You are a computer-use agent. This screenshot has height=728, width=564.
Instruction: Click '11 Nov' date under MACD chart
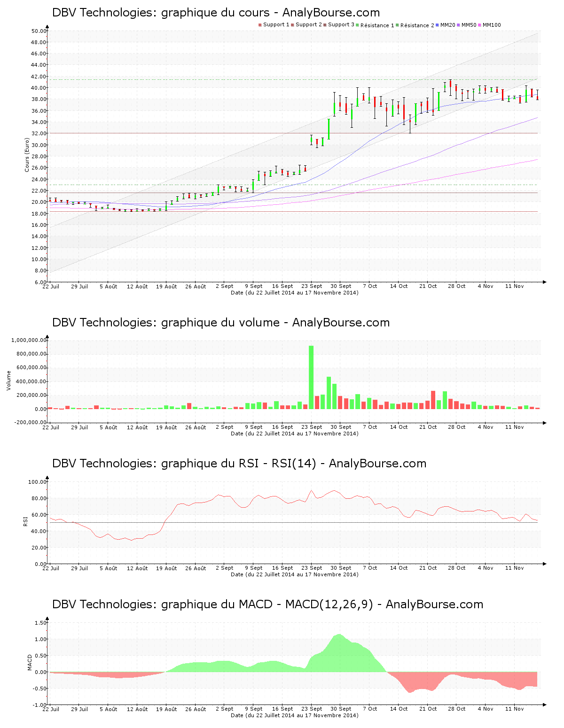click(x=515, y=709)
